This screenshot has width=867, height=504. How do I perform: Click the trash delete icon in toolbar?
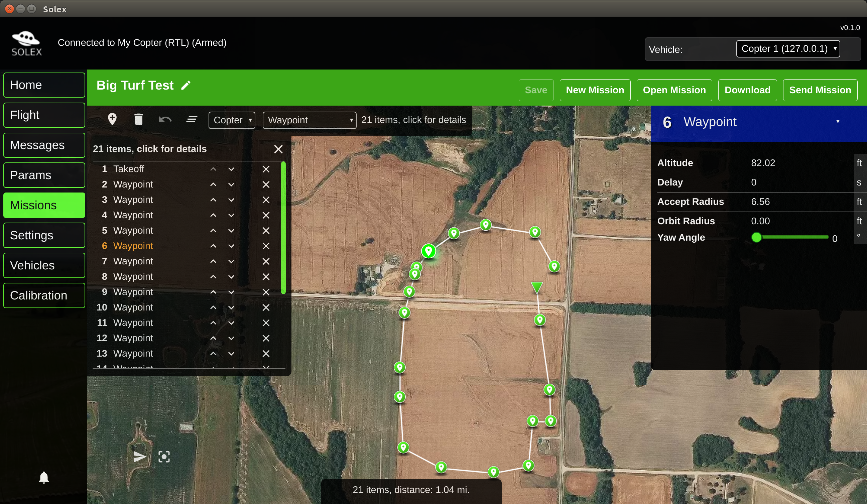[x=138, y=119]
